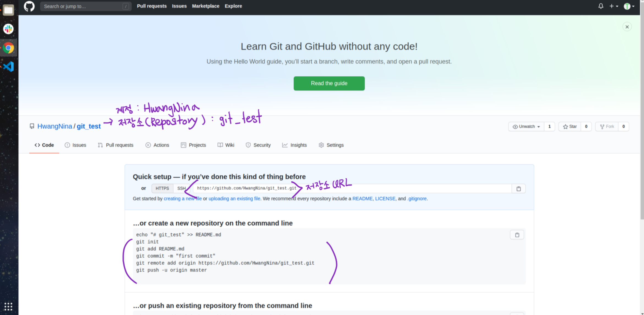Show applications grid in the dock
This screenshot has height=315, width=644.
9,306
